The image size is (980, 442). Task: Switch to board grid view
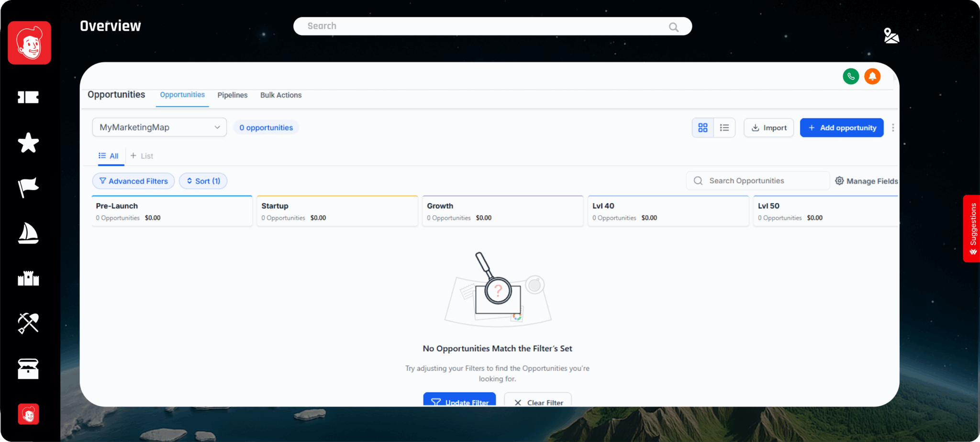coord(702,128)
